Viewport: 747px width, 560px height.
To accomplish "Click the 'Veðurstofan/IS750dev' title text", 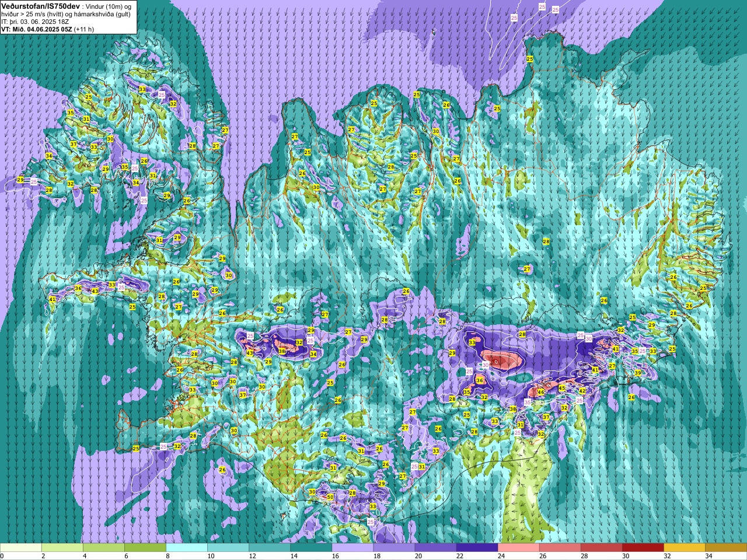I will tap(40, 5).
